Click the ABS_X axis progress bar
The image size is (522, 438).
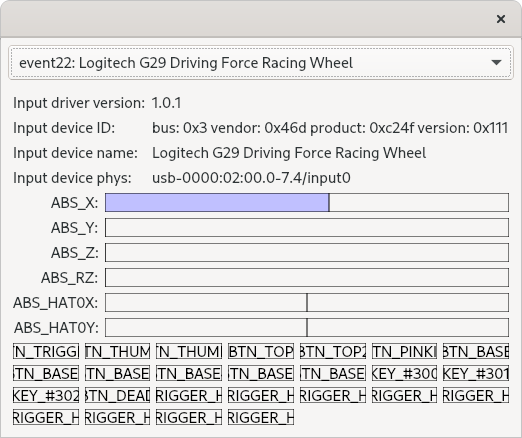(x=307, y=202)
